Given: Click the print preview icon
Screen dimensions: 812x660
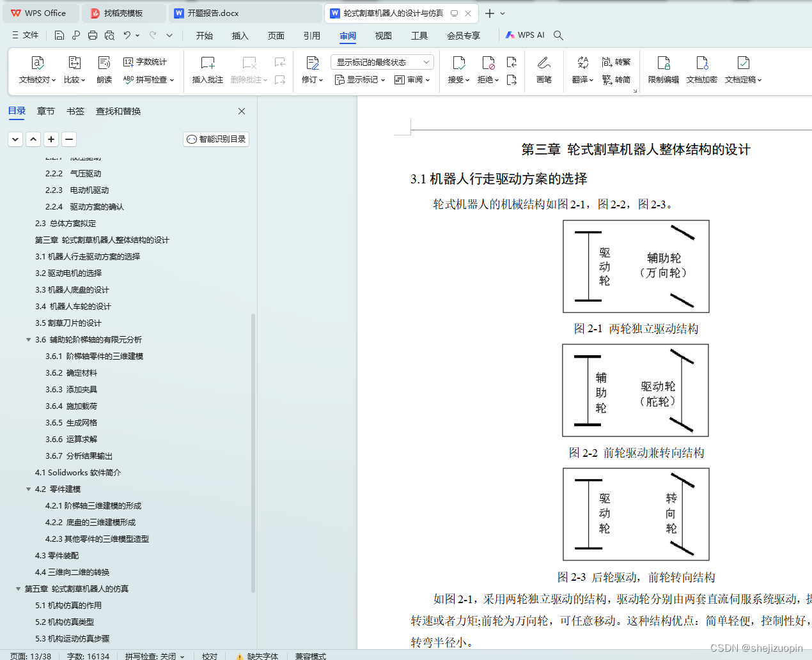Looking at the screenshot, I should point(109,35).
